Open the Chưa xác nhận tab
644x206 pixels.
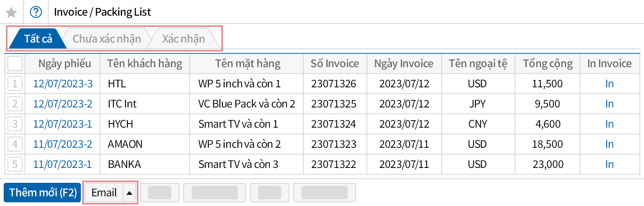[107, 39]
